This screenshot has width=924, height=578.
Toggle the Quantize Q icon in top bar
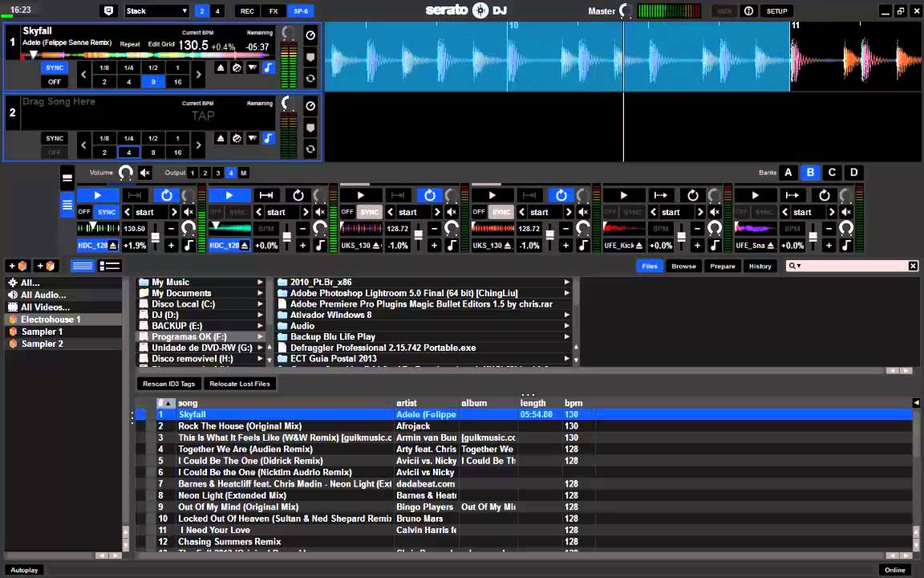tap(108, 10)
